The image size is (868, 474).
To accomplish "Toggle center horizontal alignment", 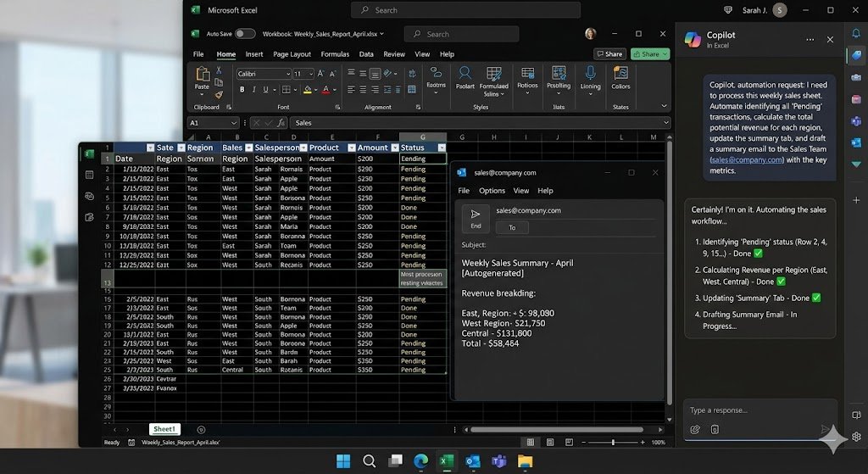I will tap(363, 90).
